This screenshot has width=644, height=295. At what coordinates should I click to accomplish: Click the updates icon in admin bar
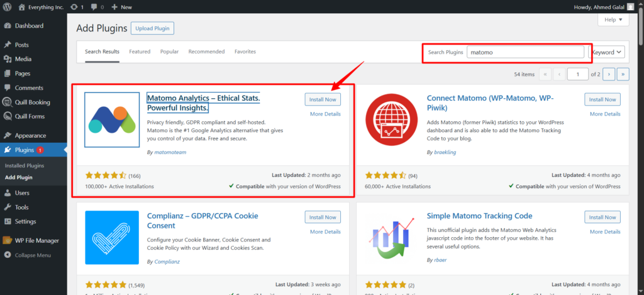click(75, 7)
